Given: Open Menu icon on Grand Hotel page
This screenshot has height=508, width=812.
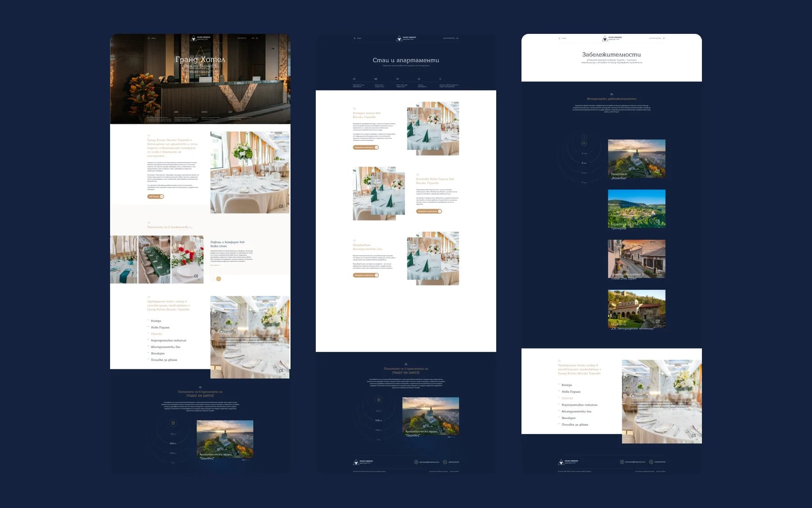Looking at the screenshot, I should (148, 38).
